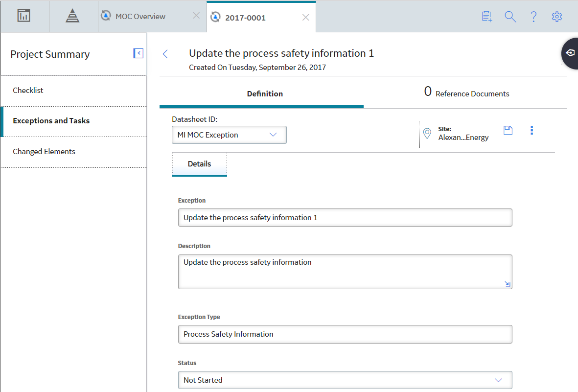Click the exception title heading text
Screen dimensions: 578x392
click(x=281, y=53)
